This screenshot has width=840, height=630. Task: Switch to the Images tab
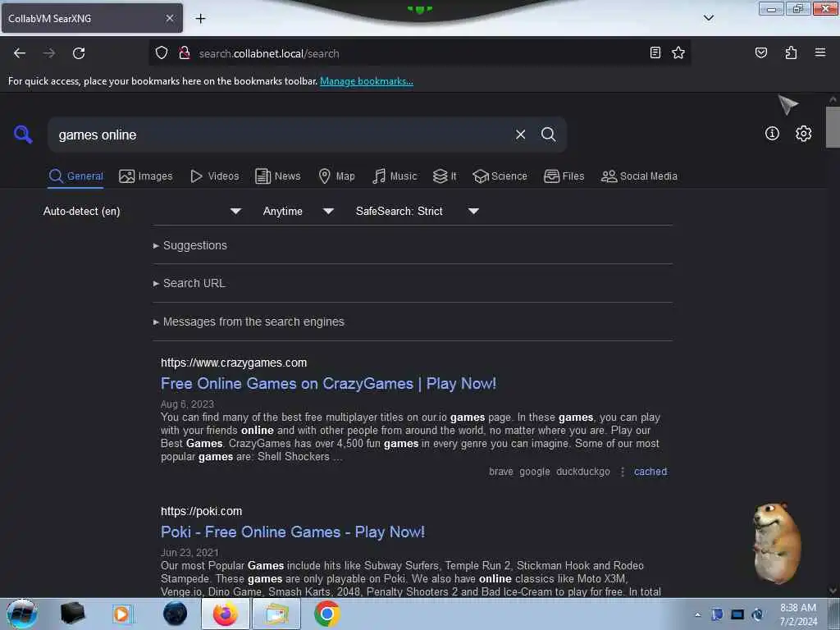tap(146, 176)
